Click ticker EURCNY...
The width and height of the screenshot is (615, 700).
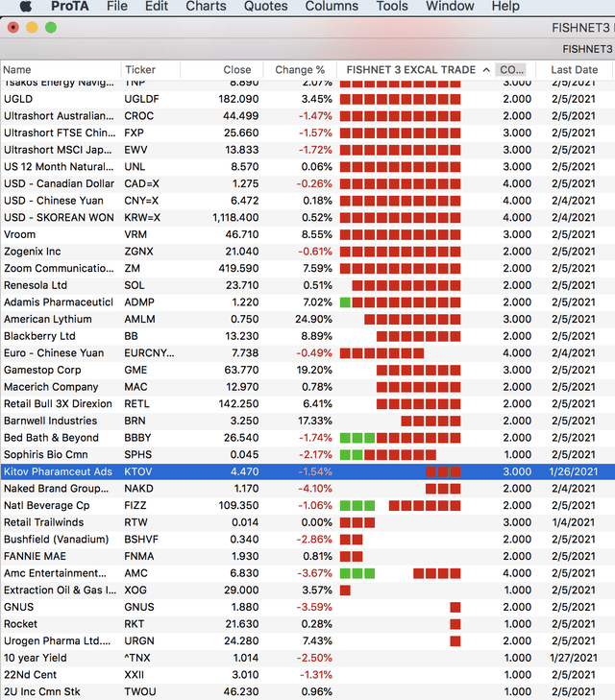pos(149,353)
